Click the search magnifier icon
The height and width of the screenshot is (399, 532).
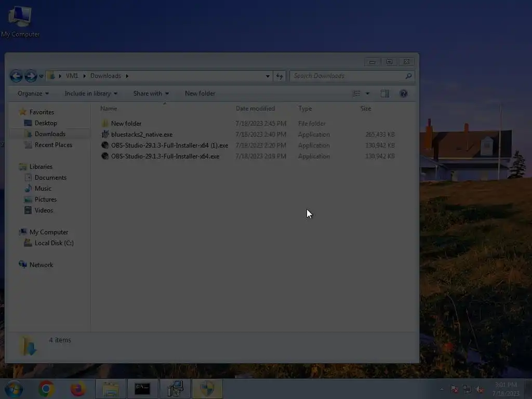click(408, 76)
